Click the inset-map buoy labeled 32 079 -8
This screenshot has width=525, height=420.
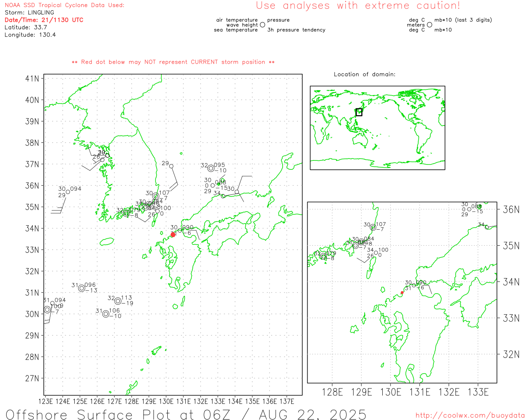pos(324,256)
